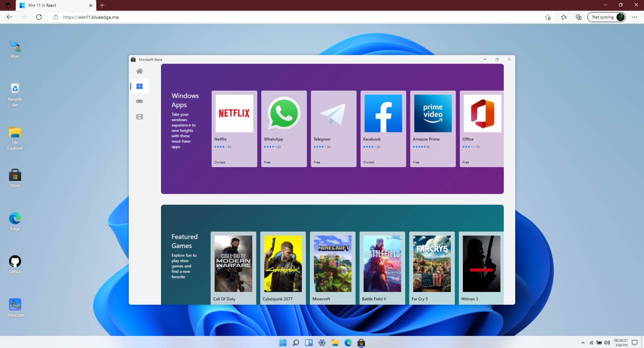Open a new browser tab
The width and height of the screenshot is (644, 348).
102,5
